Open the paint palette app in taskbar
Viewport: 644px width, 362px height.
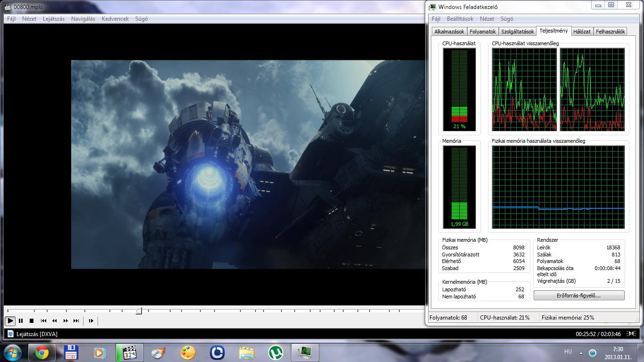click(188, 353)
